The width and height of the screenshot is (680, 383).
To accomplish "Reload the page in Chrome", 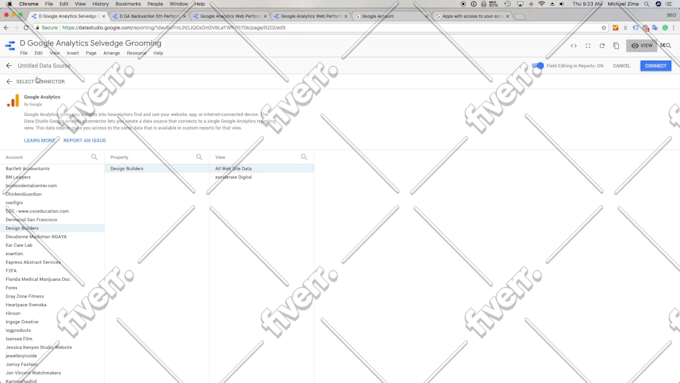I will pos(26,28).
